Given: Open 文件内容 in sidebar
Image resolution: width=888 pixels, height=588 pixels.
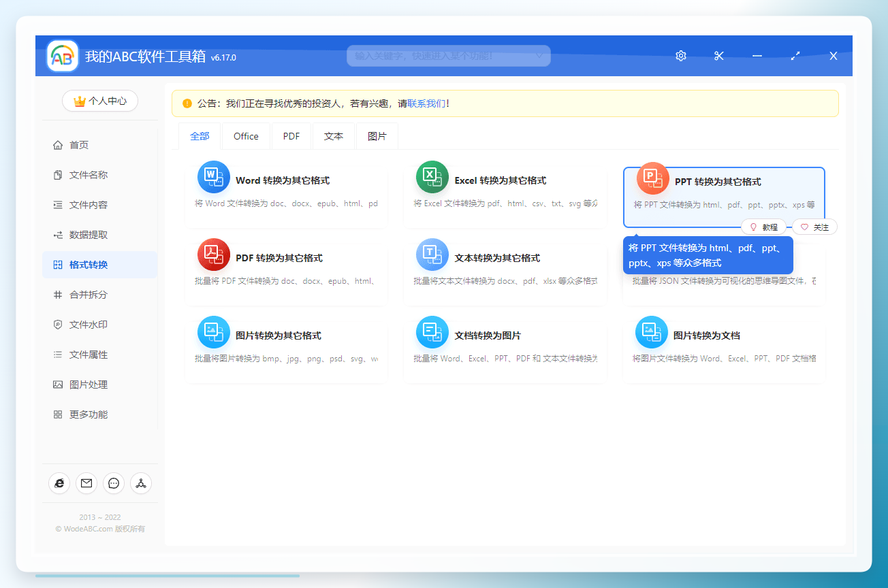Looking at the screenshot, I should 100,205.
